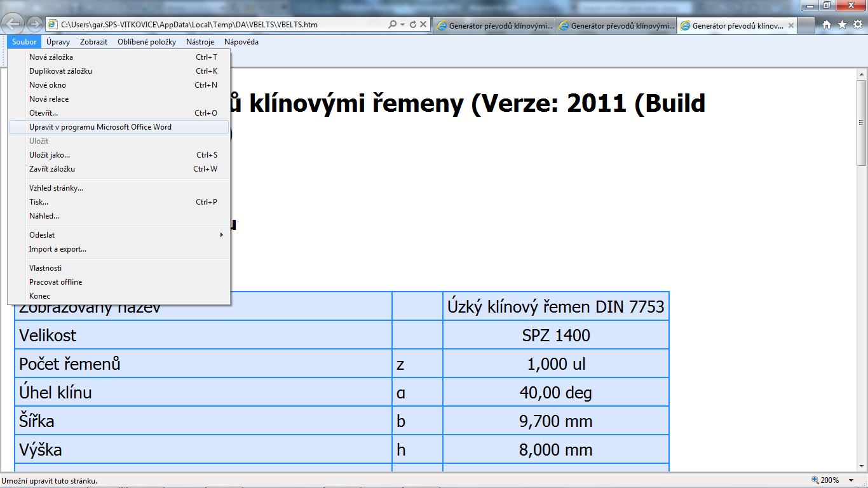This screenshot has width=868, height=488.
Task: Toggle Pracovat offline menu entry
Action: (119, 282)
